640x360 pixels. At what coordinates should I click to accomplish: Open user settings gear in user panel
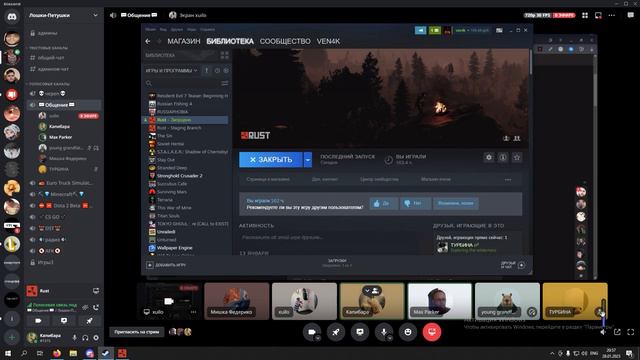pos(96,338)
